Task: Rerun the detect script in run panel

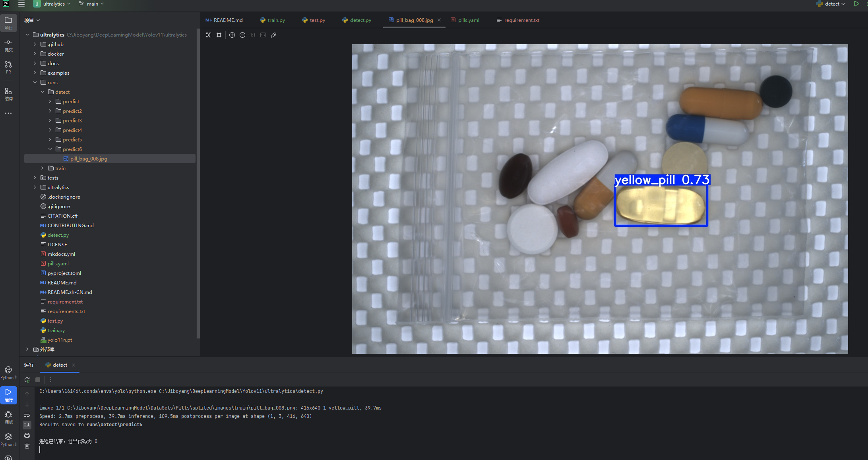Action: pyautogui.click(x=27, y=380)
